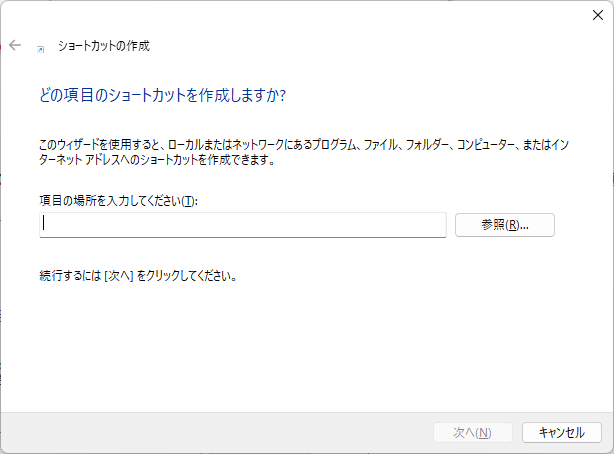Cancel the wizard using キャンセル button

[561, 432]
